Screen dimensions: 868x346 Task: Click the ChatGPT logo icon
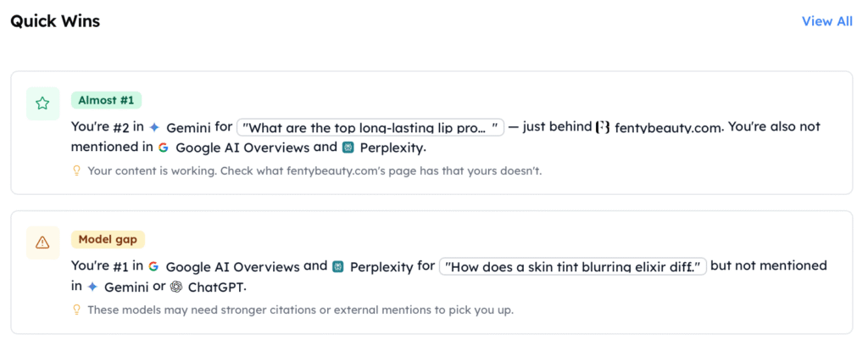(176, 287)
